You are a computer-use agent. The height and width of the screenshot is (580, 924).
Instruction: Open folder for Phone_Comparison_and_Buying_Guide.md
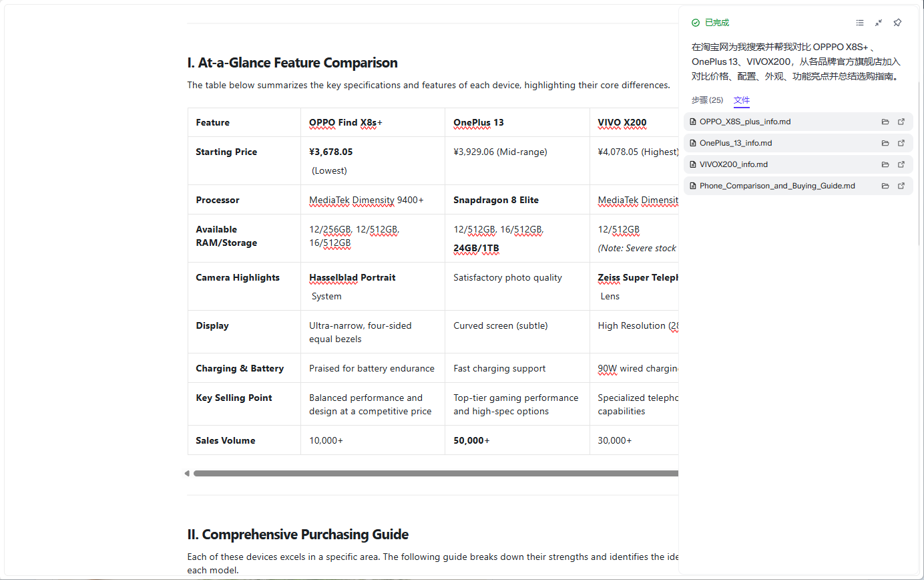pos(885,186)
